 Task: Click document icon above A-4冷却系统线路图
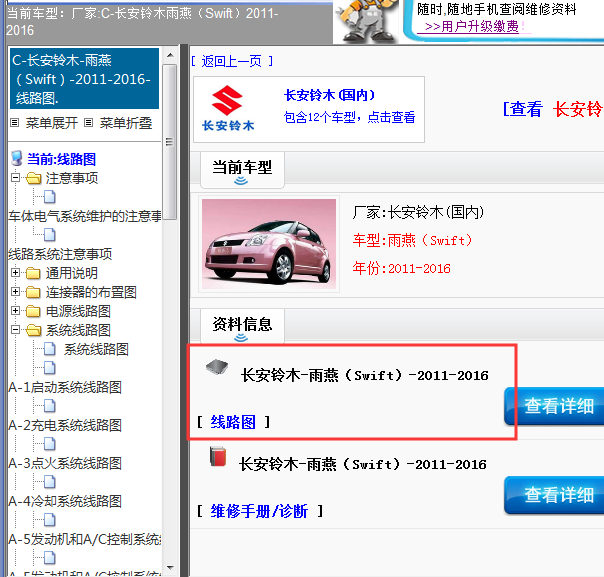pyautogui.click(x=50, y=481)
